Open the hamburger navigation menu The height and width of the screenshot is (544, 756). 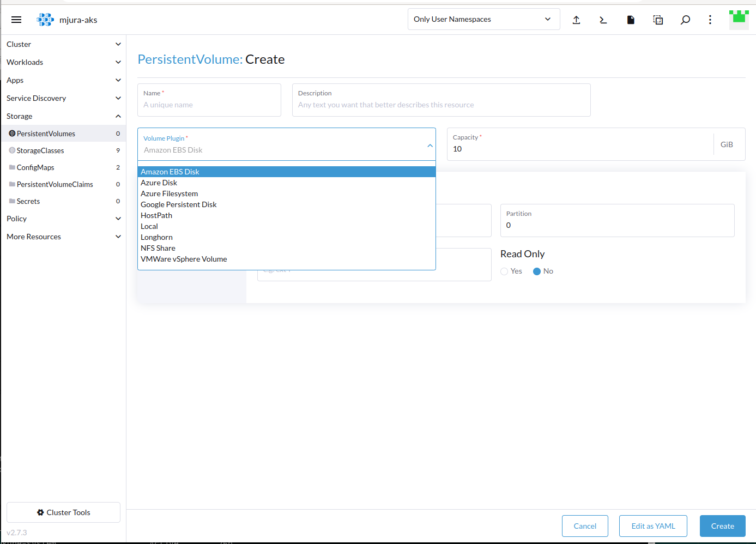click(16, 19)
